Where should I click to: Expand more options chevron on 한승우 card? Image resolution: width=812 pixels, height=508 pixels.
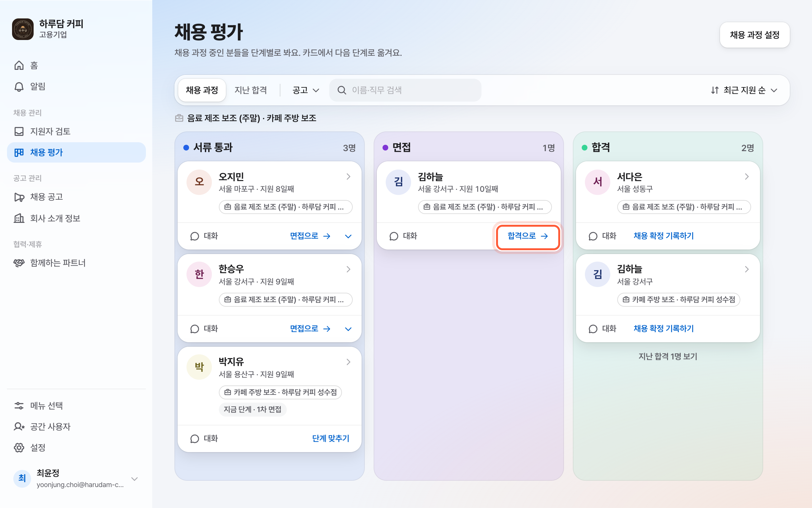348,329
